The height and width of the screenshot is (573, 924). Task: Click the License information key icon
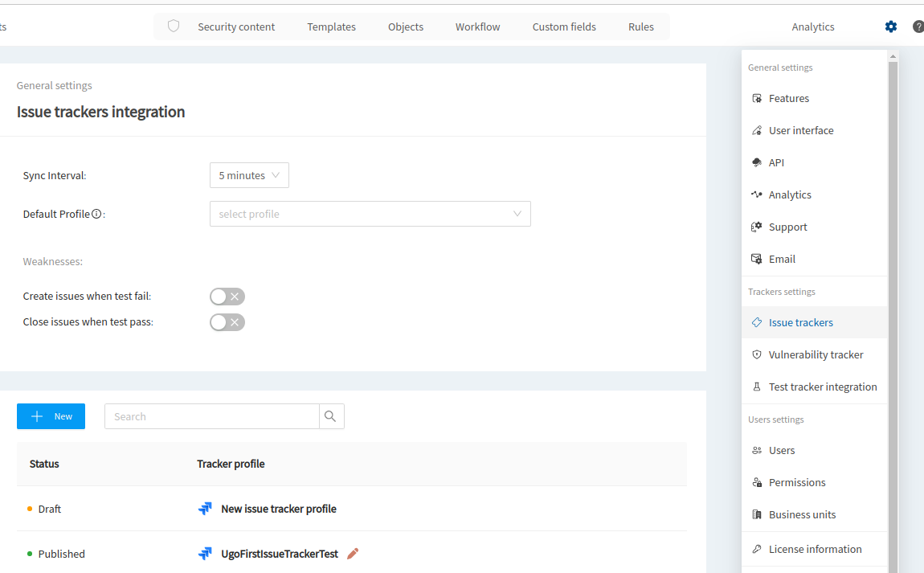point(757,549)
